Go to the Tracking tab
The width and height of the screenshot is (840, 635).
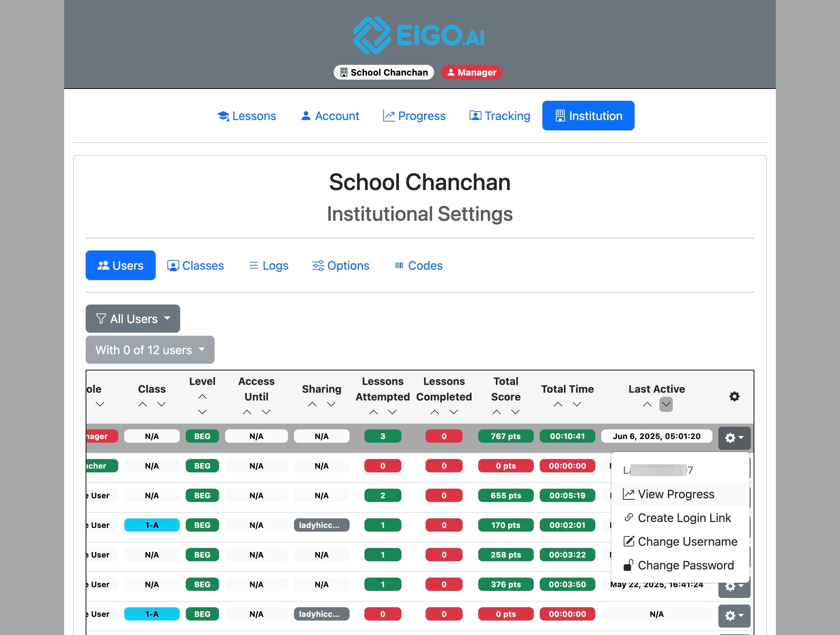(x=499, y=116)
